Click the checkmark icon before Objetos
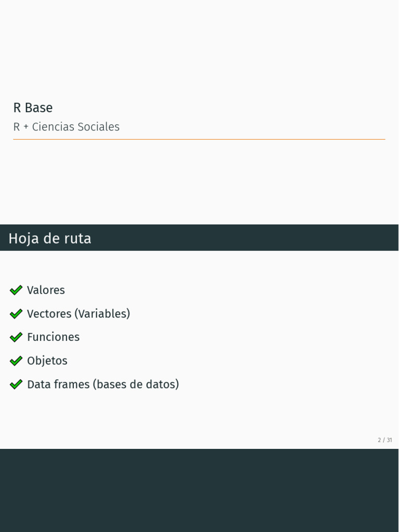The height and width of the screenshot is (532, 399). click(16, 361)
